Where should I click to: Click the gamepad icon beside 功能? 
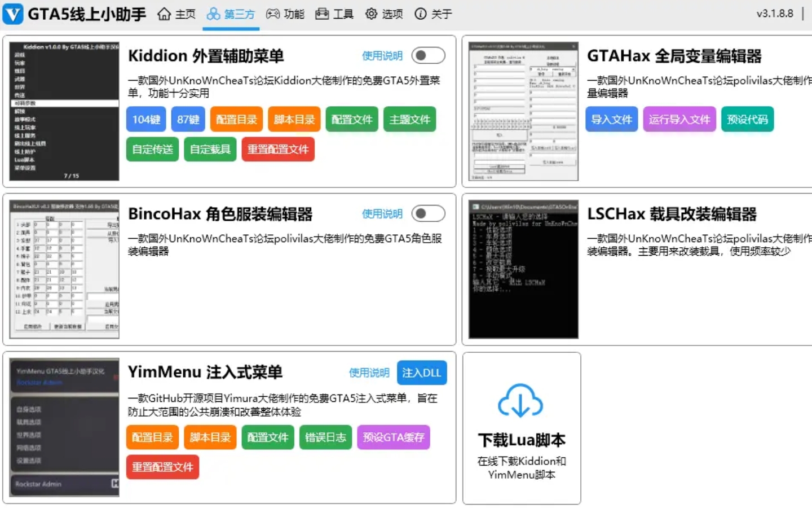273,14
